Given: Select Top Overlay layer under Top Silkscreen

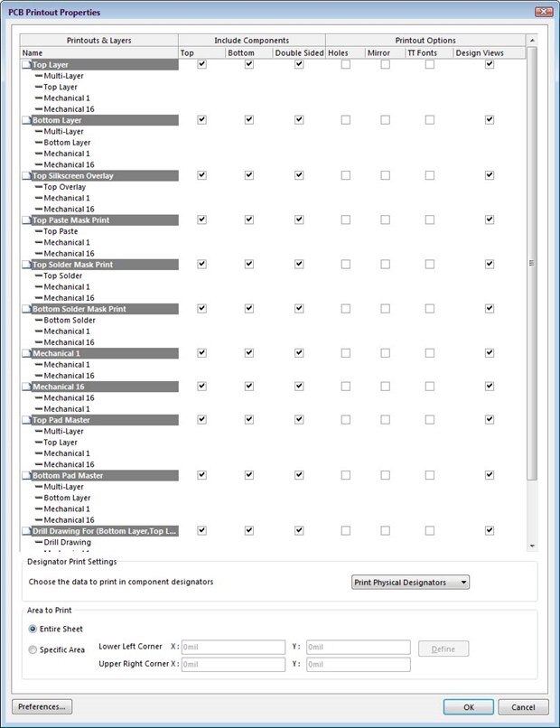Looking at the screenshot, I should 64,187.
